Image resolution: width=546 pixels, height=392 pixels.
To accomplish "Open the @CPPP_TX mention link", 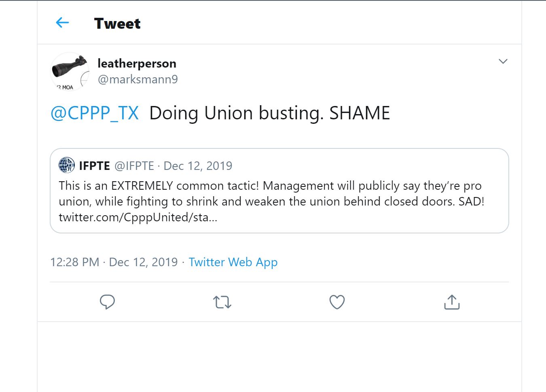I will pos(95,113).
